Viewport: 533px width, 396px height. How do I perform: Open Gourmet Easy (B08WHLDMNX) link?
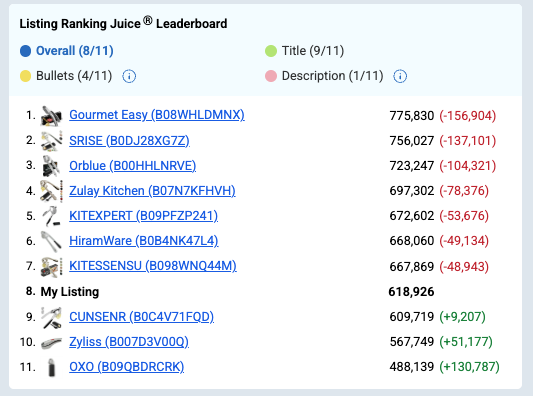click(157, 115)
